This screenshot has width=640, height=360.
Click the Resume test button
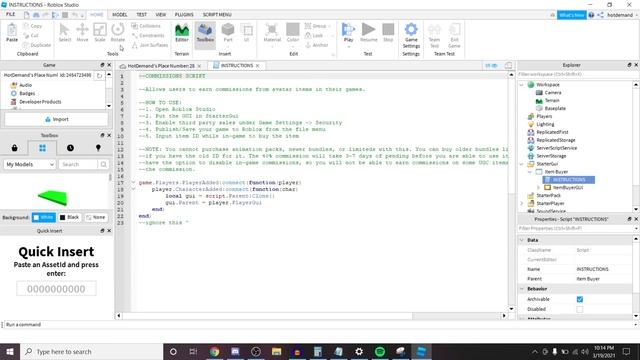(x=369, y=33)
